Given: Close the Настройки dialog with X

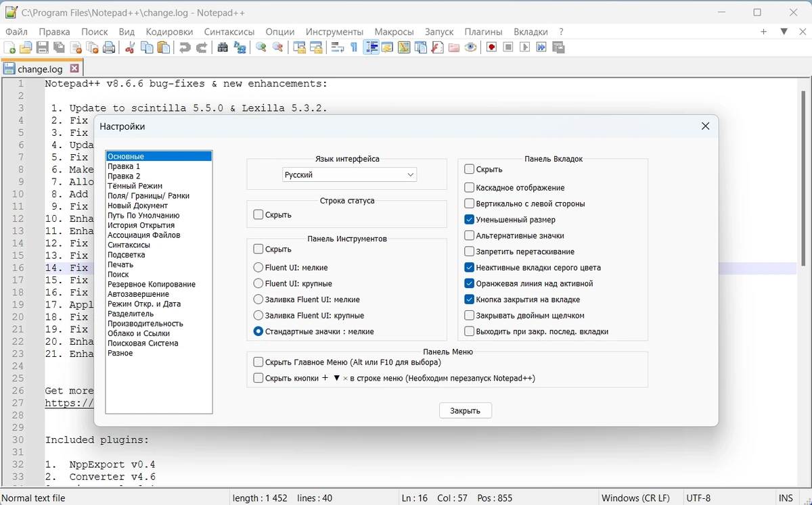Looking at the screenshot, I should [x=705, y=126].
